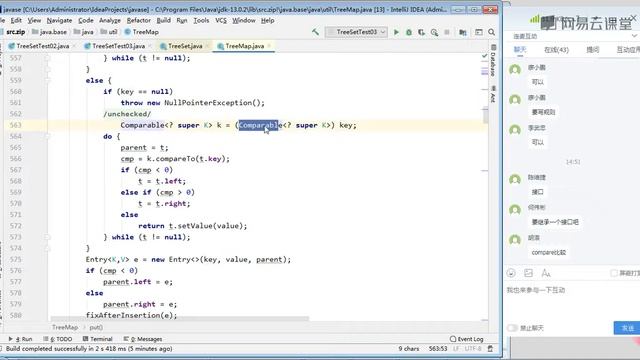Switch to the 提问 questions tab

pos(593,50)
